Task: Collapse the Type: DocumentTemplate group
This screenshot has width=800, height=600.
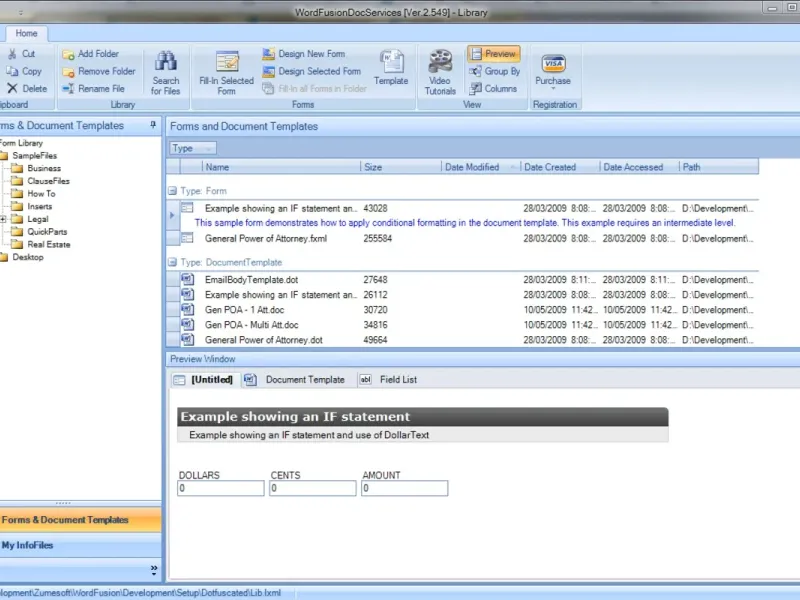Action: tap(172, 262)
